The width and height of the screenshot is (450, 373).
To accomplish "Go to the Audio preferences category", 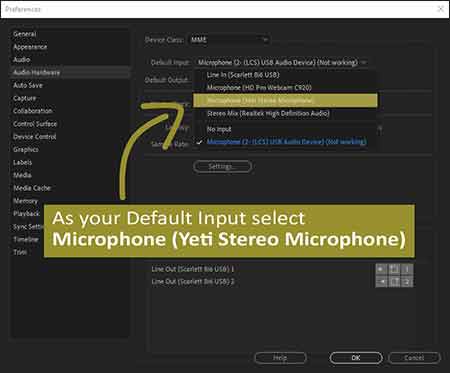I will point(22,60).
